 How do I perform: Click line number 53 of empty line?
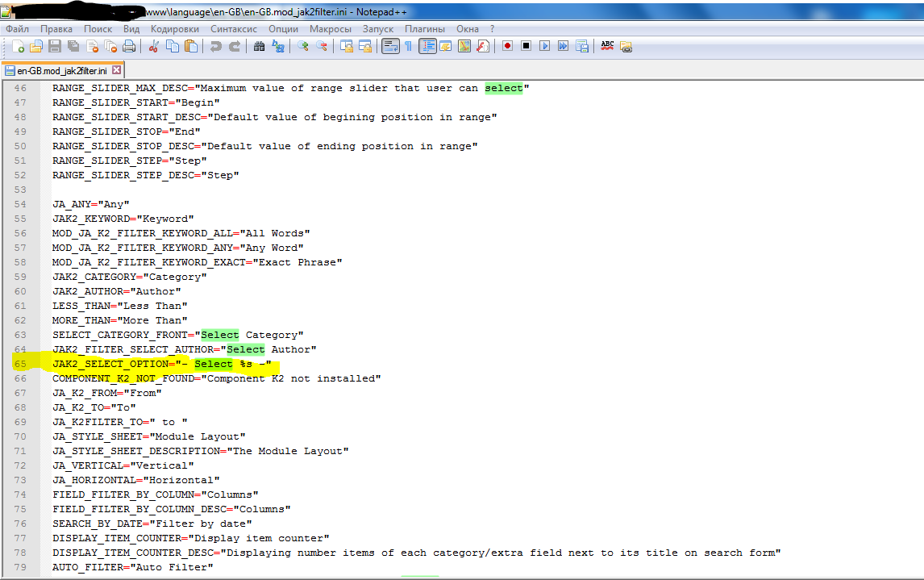pos(21,190)
